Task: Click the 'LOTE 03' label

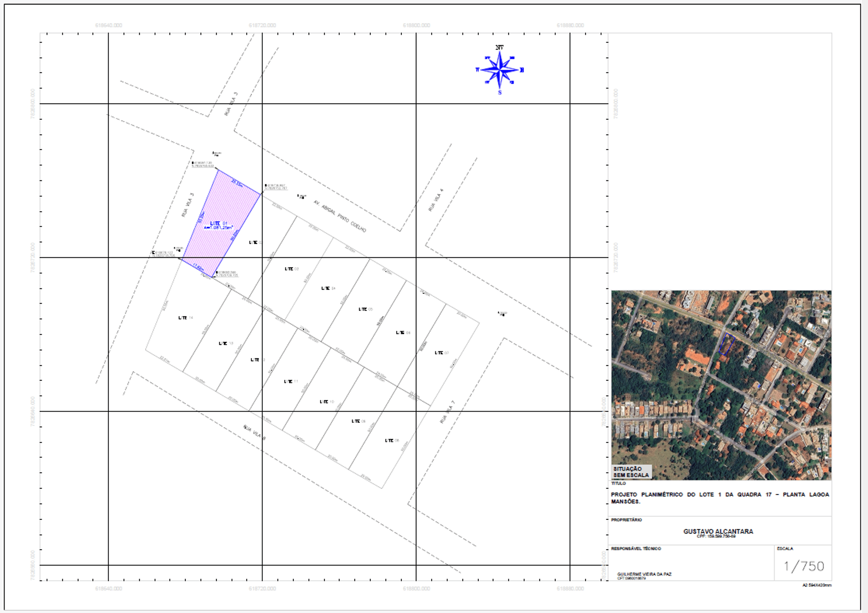Action: tap(292, 269)
